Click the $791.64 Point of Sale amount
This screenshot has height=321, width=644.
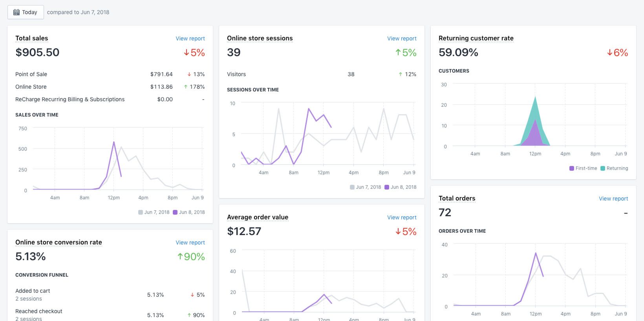pyautogui.click(x=161, y=74)
